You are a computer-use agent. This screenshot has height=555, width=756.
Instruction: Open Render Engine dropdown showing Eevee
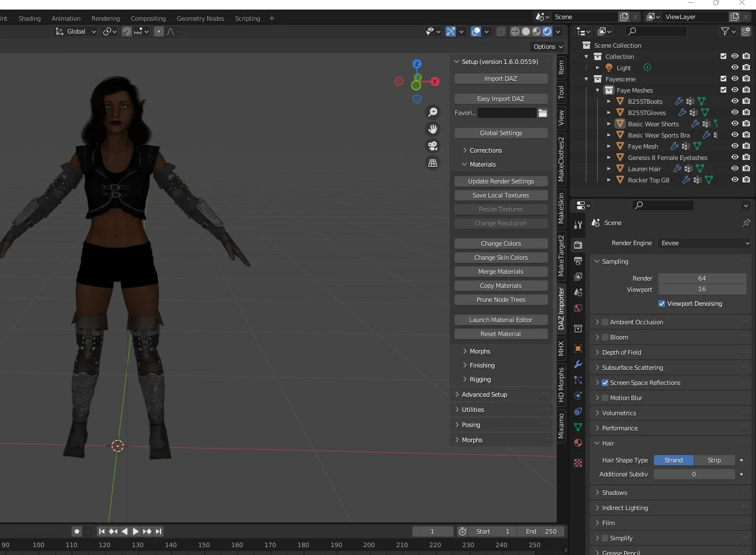pyautogui.click(x=704, y=243)
